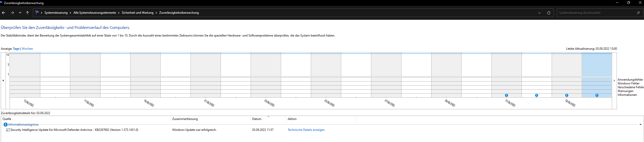Select the information icon for 02.09.2022

click(567, 95)
